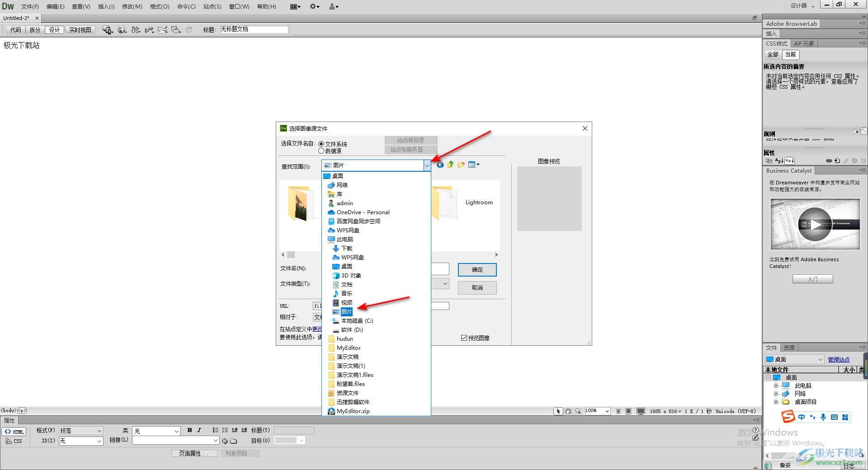The image size is (868, 470).
Task: Click the attach style sheet chain icon
Action: click(x=829, y=160)
